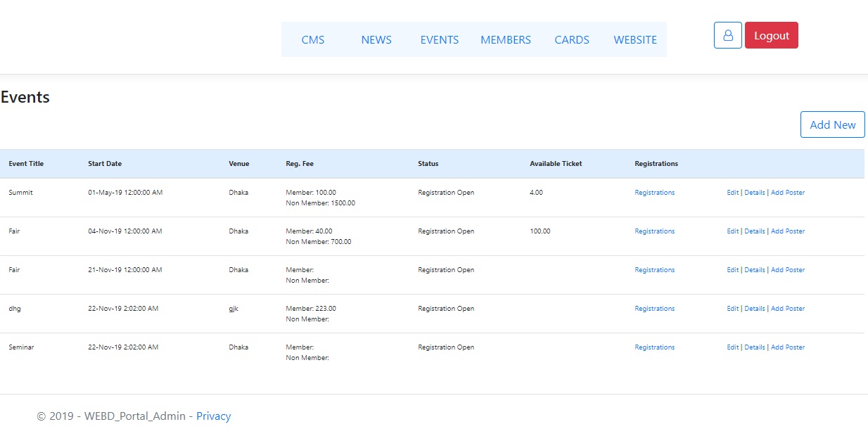Open Details for the Summit event
The height and width of the screenshot is (436, 868).
[755, 193]
